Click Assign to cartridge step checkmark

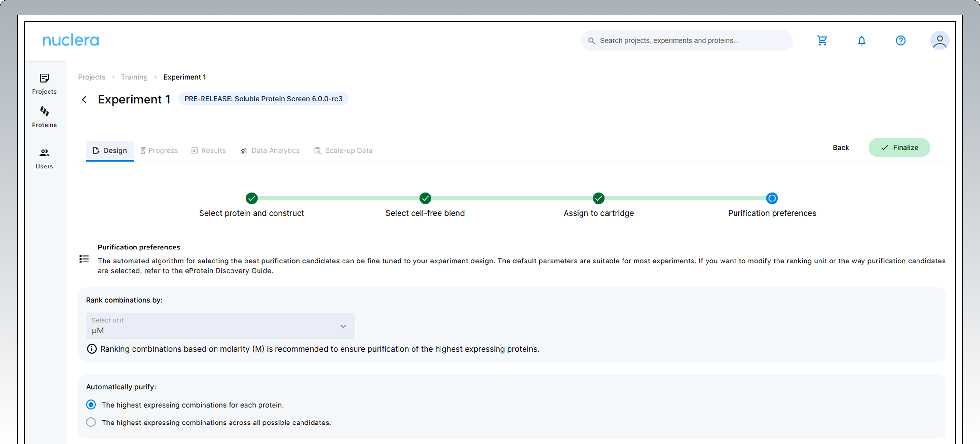coord(598,198)
